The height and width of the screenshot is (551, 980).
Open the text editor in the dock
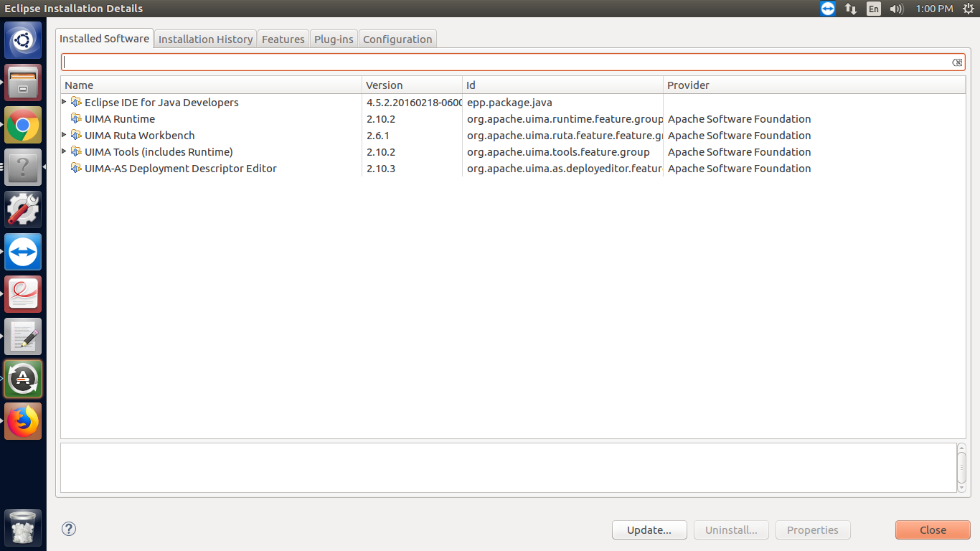tap(23, 336)
